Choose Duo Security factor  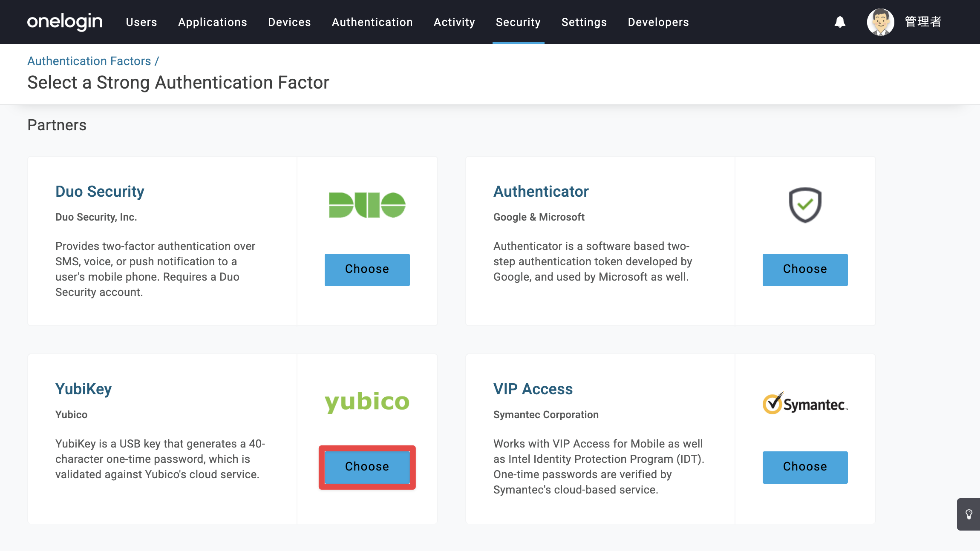tap(367, 270)
